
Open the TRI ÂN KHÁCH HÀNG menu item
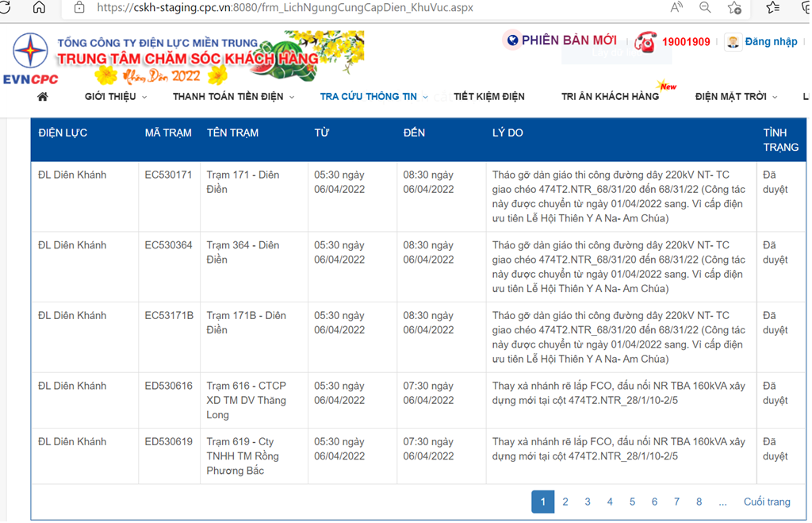coord(610,97)
